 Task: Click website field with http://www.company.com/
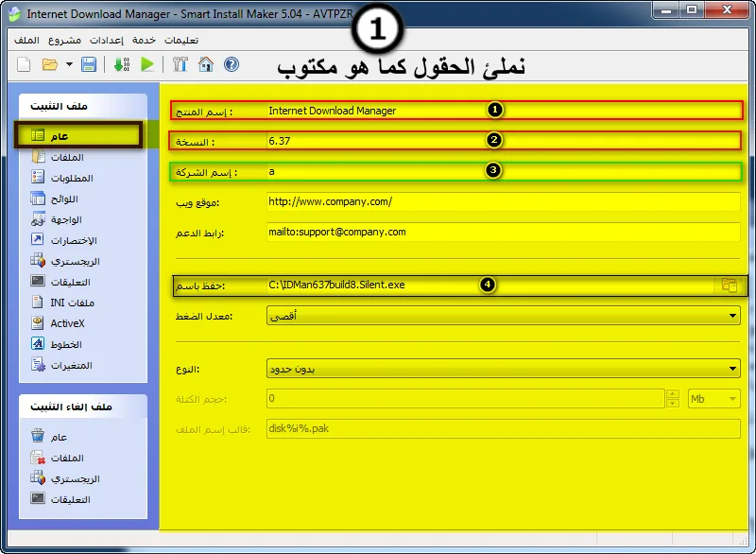[x=504, y=201]
